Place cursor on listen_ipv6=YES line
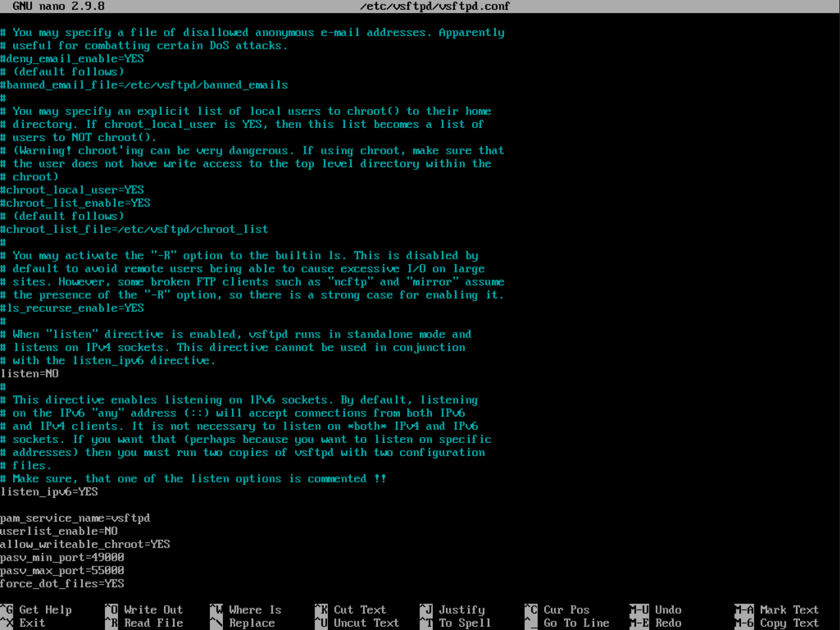The height and width of the screenshot is (630, 840). pyautogui.click(x=49, y=492)
